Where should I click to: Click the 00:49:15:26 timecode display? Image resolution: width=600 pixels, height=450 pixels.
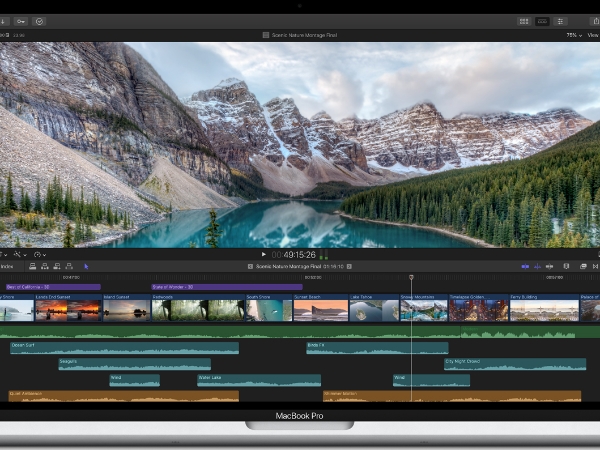(x=294, y=255)
